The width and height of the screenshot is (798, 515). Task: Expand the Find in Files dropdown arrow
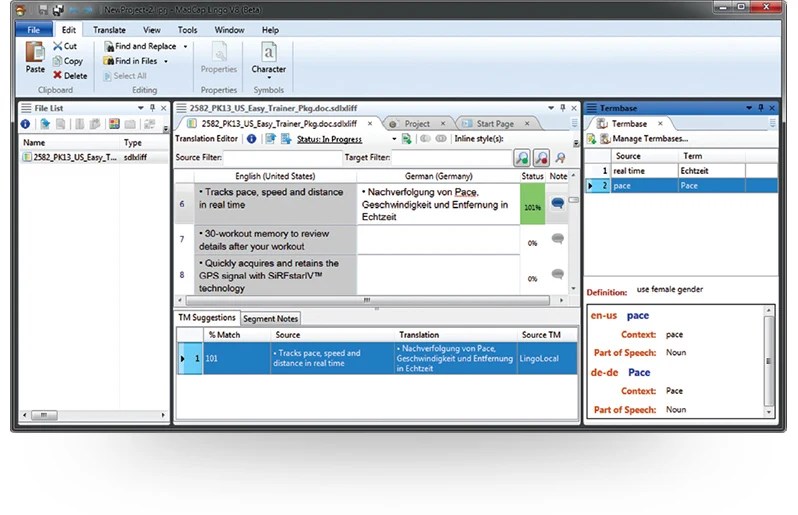[166, 61]
